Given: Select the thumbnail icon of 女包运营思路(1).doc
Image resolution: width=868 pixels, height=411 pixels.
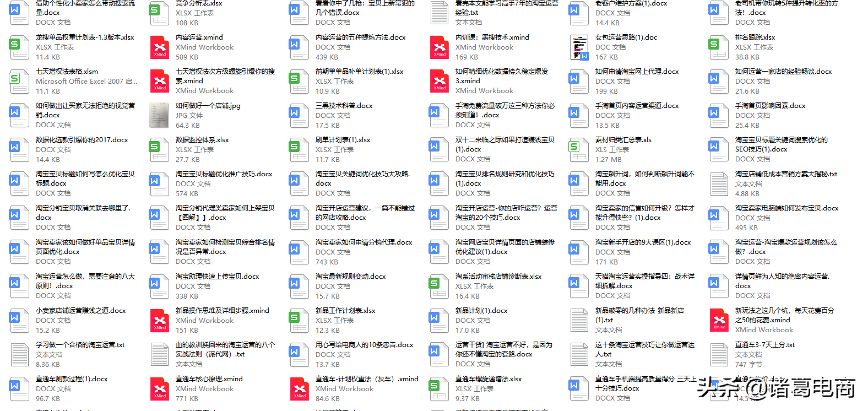Looking at the screenshot, I should pyautogui.click(x=579, y=47).
